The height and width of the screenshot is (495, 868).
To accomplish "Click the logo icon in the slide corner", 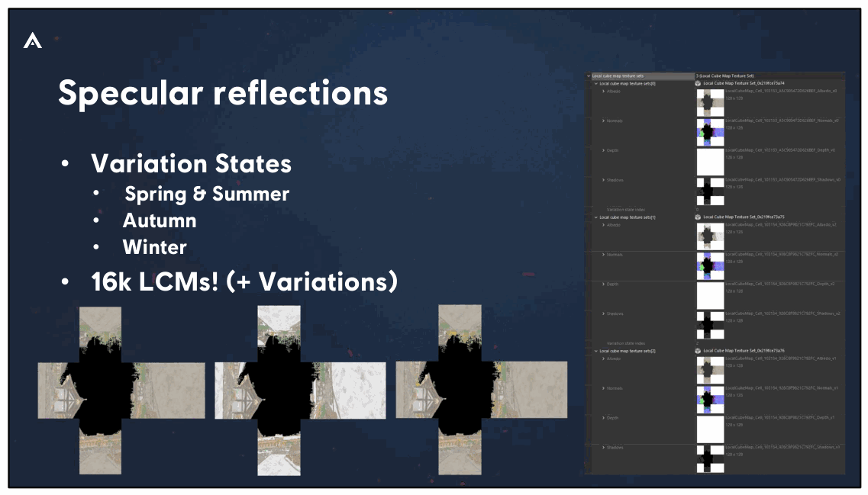I will coord(33,40).
